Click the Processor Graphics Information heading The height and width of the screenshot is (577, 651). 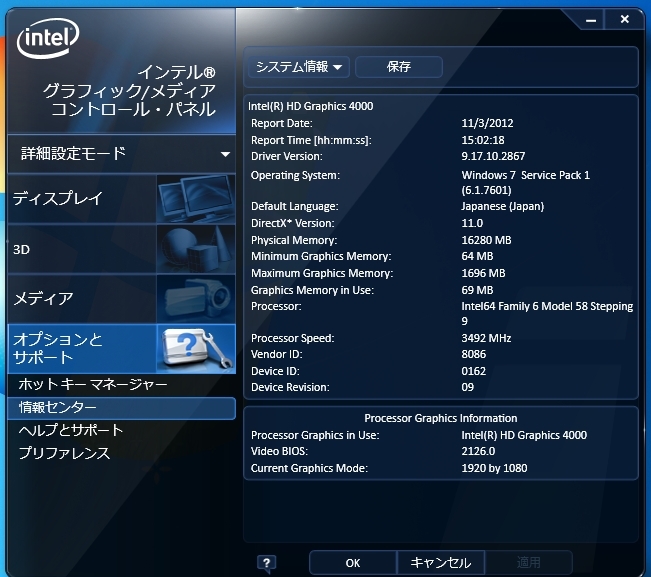coord(441,418)
